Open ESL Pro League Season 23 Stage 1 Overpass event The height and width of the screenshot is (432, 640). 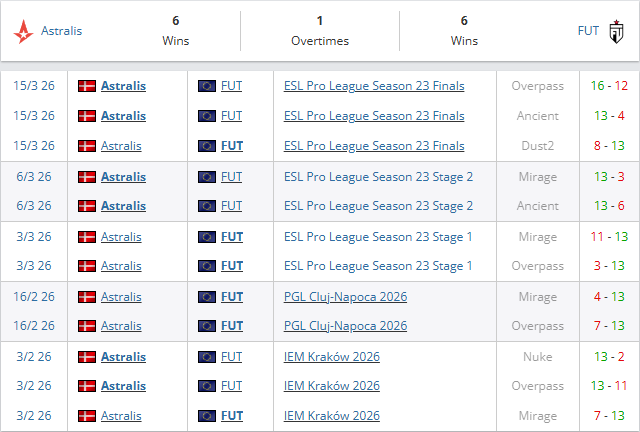pos(378,266)
